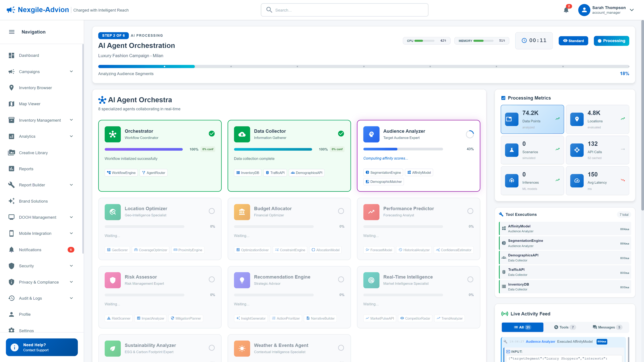Screen dimensions: 644x362
Task: Select the Dashboard icon in sidebar
Action: click(x=12, y=55)
